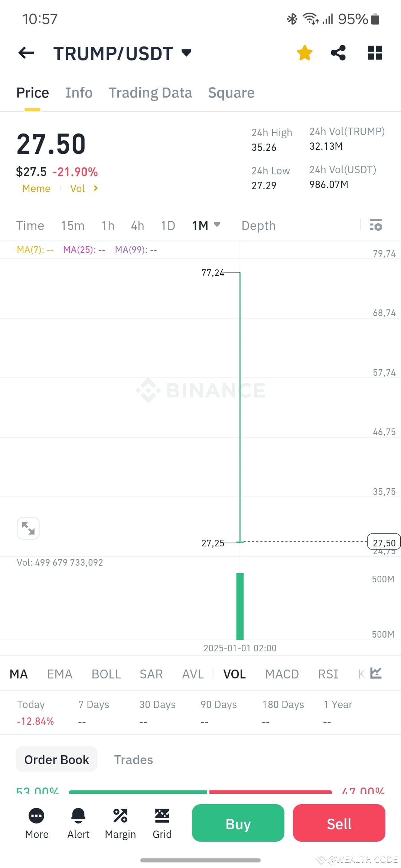The image size is (401, 868).
Task: Tap the fullscreen chart expand icon
Action: (28, 528)
